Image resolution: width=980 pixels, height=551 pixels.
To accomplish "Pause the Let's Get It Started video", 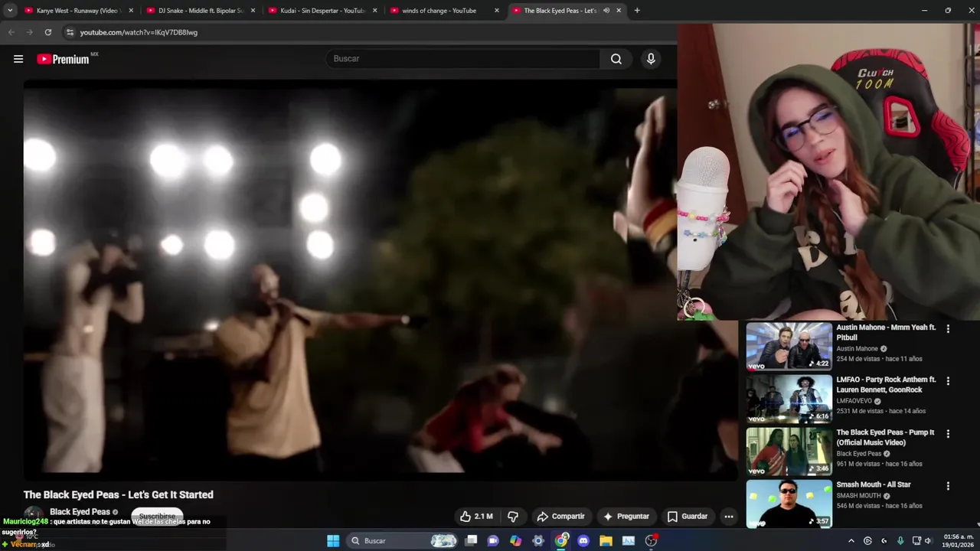I will (x=381, y=280).
